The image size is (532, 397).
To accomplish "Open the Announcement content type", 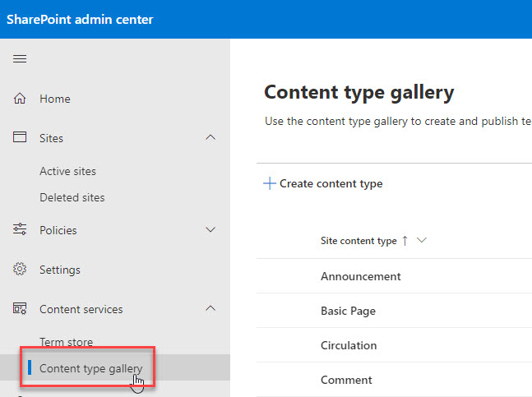I will (x=361, y=276).
